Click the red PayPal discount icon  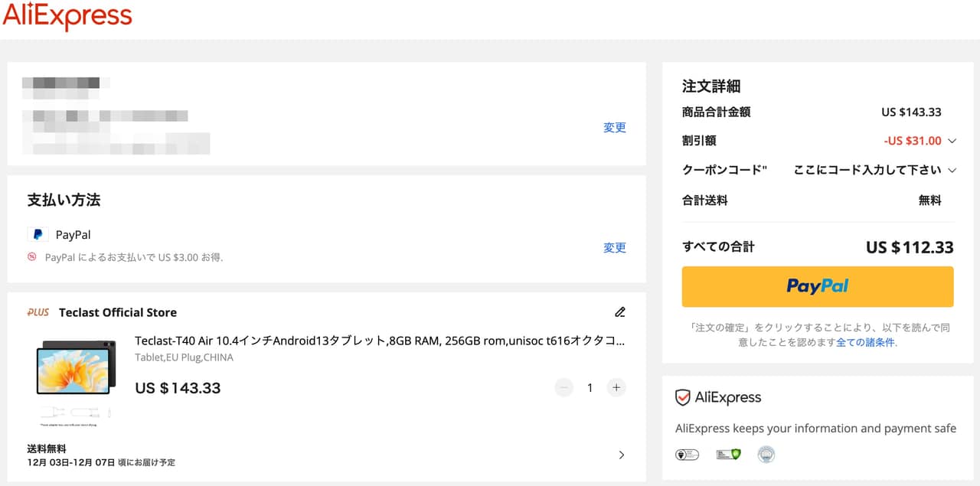tap(32, 257)
